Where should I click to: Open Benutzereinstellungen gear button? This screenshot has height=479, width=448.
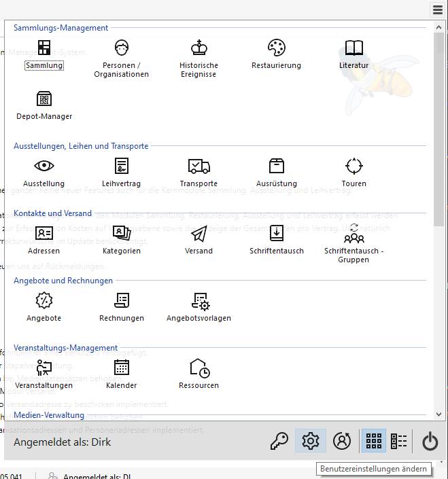pyautogui.click(x=310, y=441)
